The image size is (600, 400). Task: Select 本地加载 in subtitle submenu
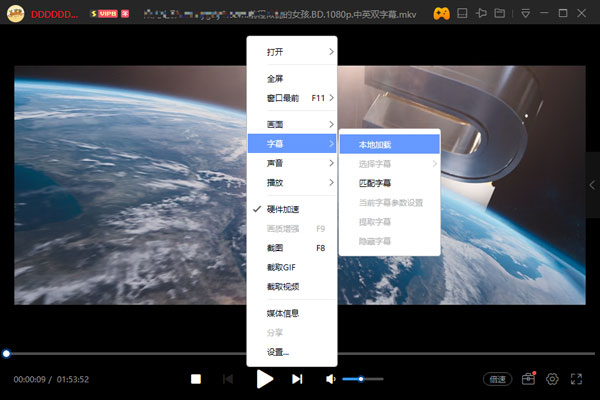[x=389, y=144]
